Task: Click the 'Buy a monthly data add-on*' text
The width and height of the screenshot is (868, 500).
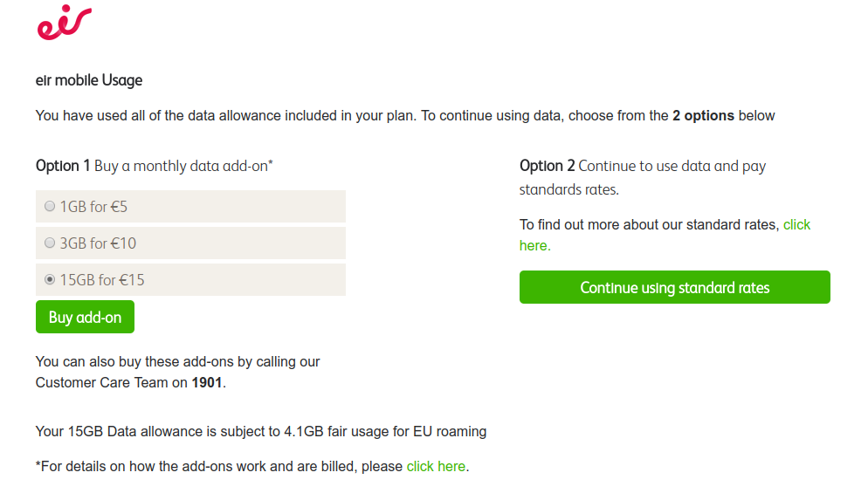Action: click(183, 166)
